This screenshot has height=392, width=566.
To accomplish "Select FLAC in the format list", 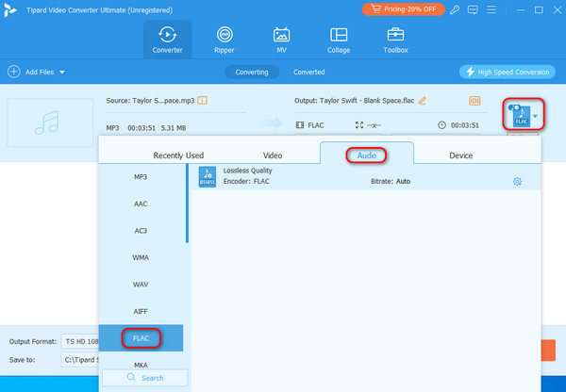I will (x=141, y=338).
